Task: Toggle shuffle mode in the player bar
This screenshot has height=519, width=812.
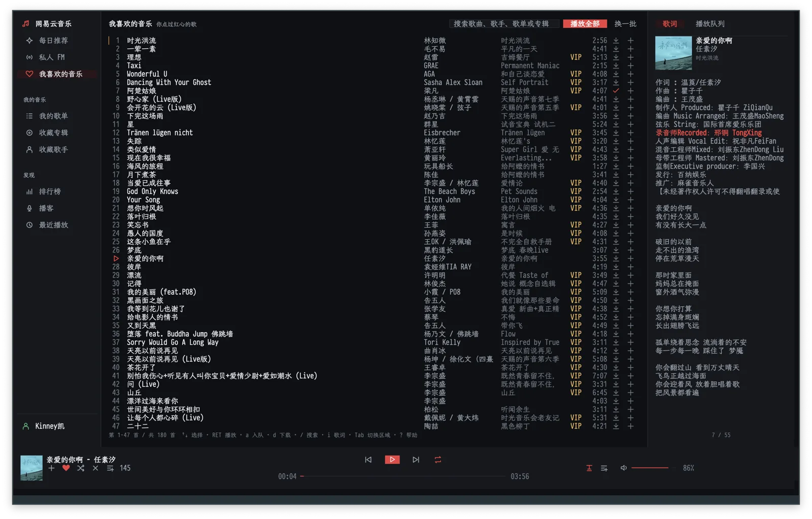Action: click(81, 468)
